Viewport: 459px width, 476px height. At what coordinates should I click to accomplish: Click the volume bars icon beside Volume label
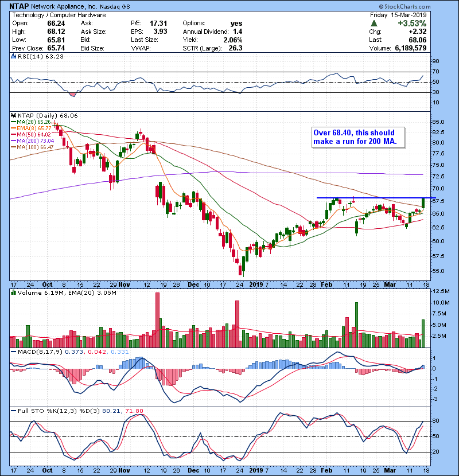pyautogui.click(x=14, y=292)
